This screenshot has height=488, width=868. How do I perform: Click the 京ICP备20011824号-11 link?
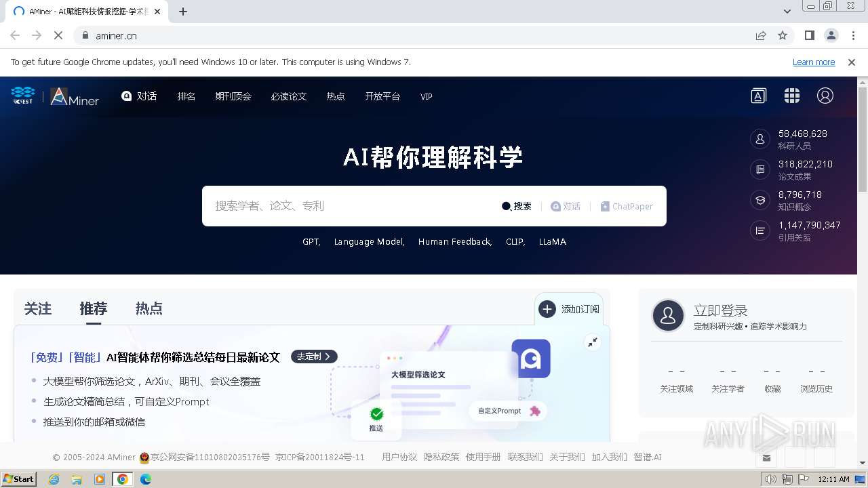320,457
